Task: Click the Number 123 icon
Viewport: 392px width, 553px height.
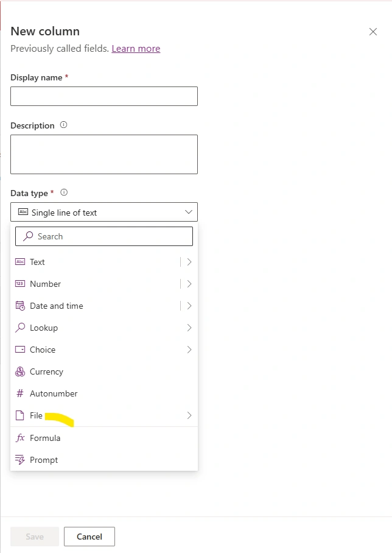Action: pyautogui.click(x=20, y=284)
